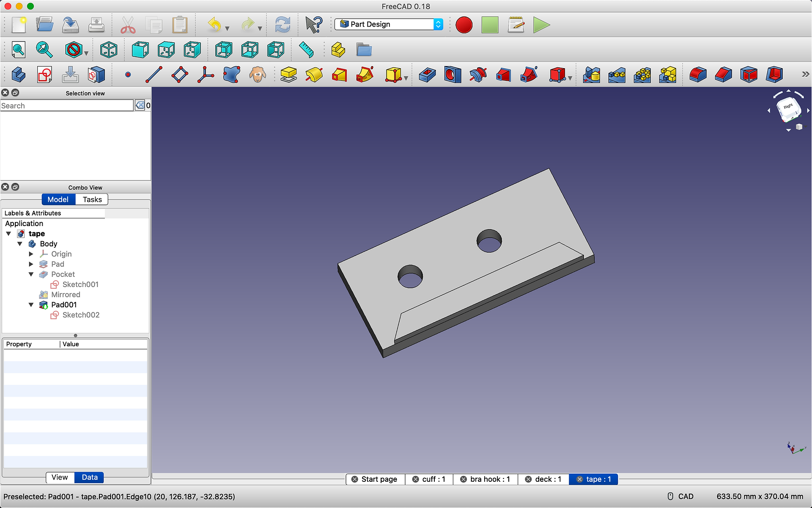Open additive primitive dropdown arrow

[x=406, y=78]
